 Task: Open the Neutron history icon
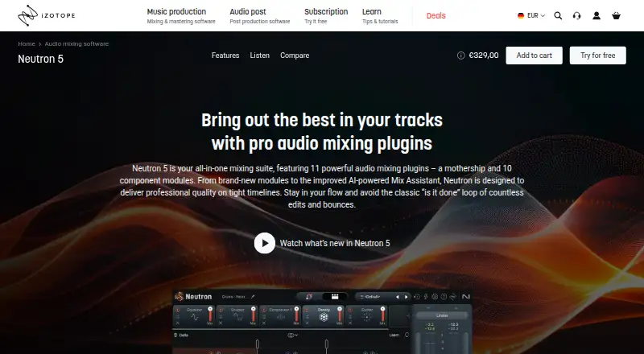pyautogui.click(x=417, y=297)
